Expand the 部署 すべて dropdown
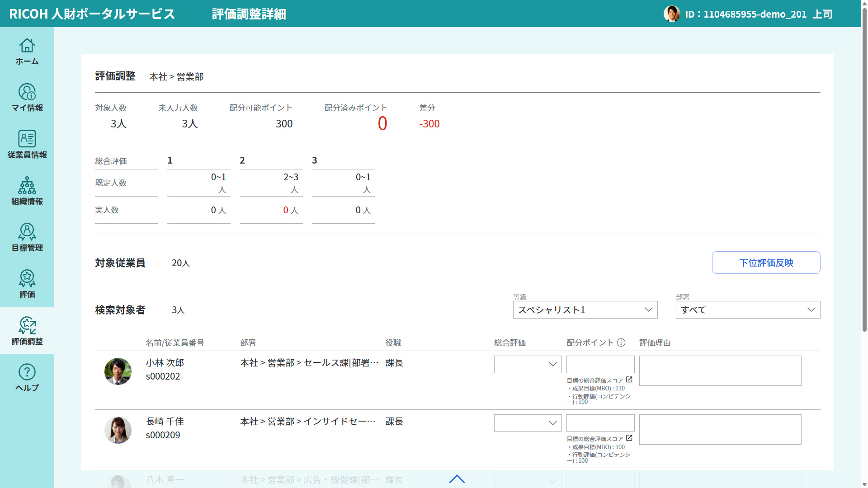Screen dimensions: 868x488 (x=748, y=310)
